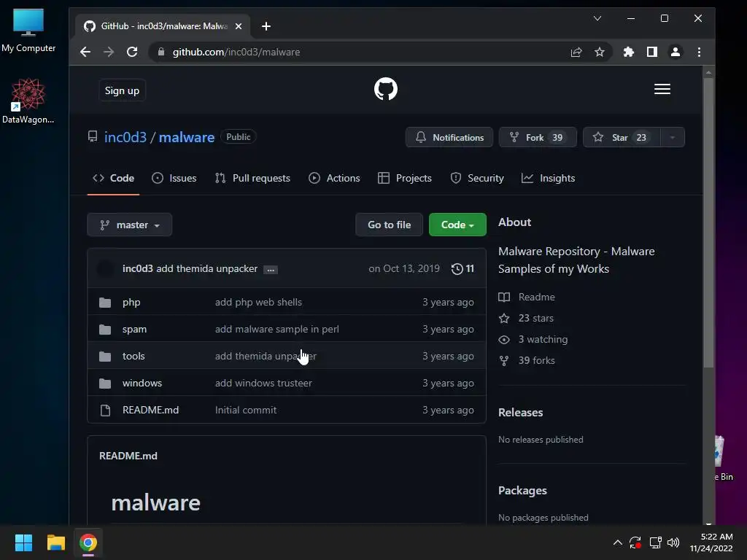Go back to previous page
This screenshot has width=747, height=560.
pos(85,52)
